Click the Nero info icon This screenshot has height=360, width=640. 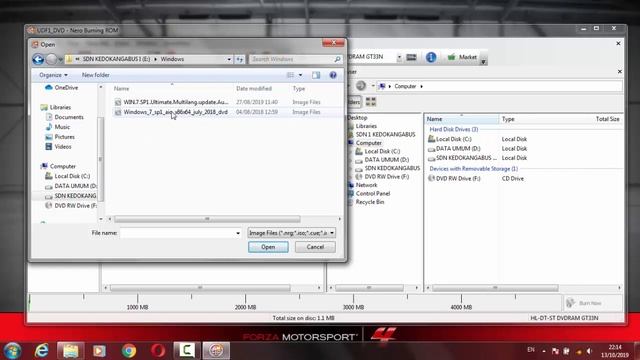tap(431, 58)
